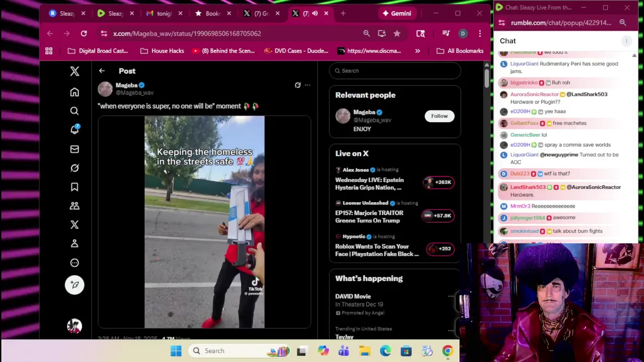Click the compose Post button
644x362 pixels.
pyautogui.click(x=74, y=285)
